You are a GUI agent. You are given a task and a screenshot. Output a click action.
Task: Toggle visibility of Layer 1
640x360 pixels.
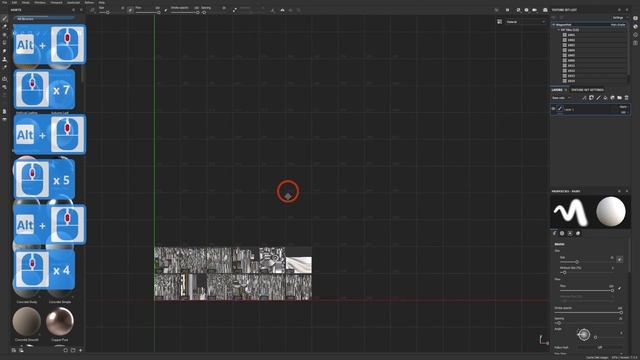[553, 109]
